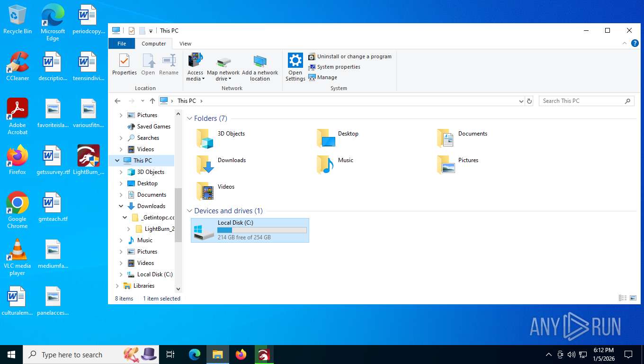Select Adobe Acrobat desktop shortcut
Screen dimensions: 644x364
click(18, 117)
